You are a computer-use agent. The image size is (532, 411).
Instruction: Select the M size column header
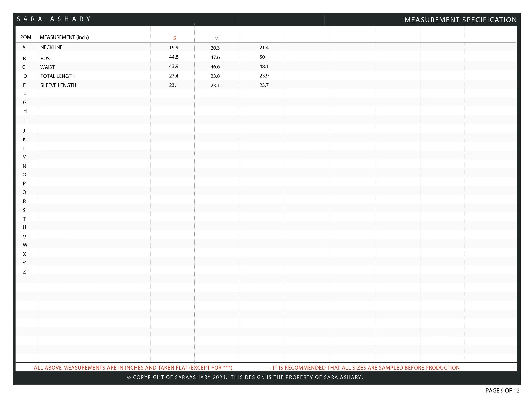tap(216, 39)
